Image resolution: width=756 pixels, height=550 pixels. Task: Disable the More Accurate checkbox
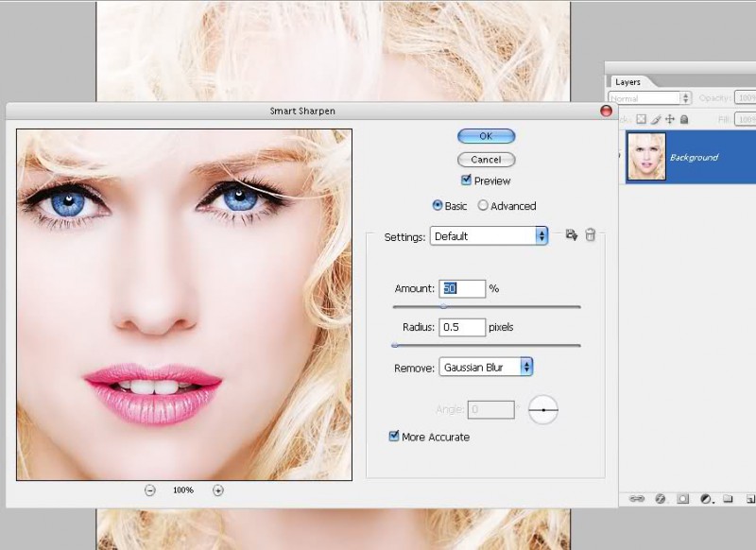pos(394,437)
